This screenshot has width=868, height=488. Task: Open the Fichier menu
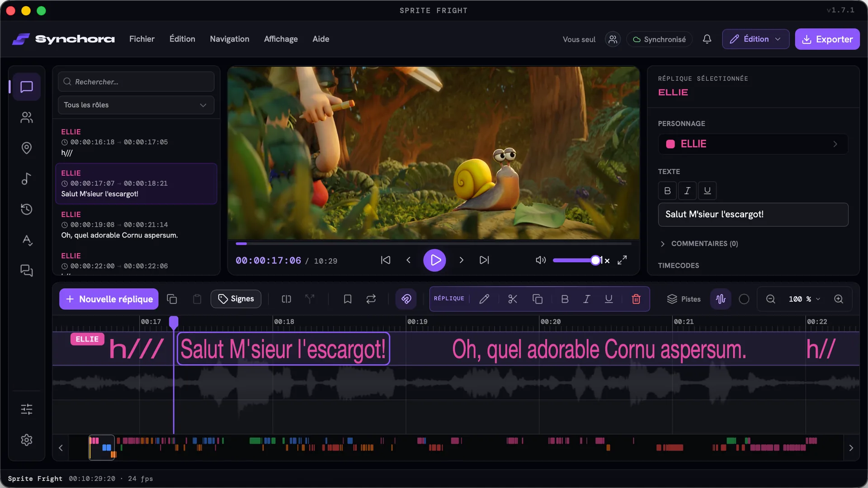[142, 39]
